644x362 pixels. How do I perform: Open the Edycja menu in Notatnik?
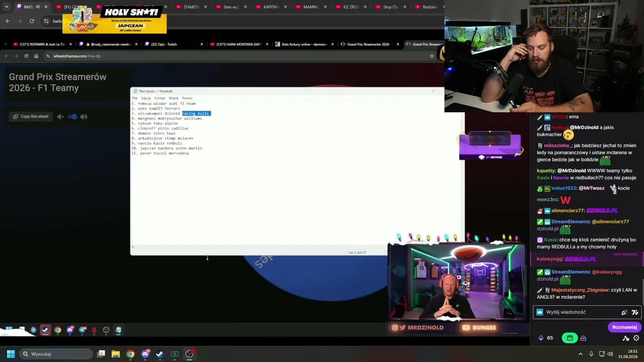146,98
